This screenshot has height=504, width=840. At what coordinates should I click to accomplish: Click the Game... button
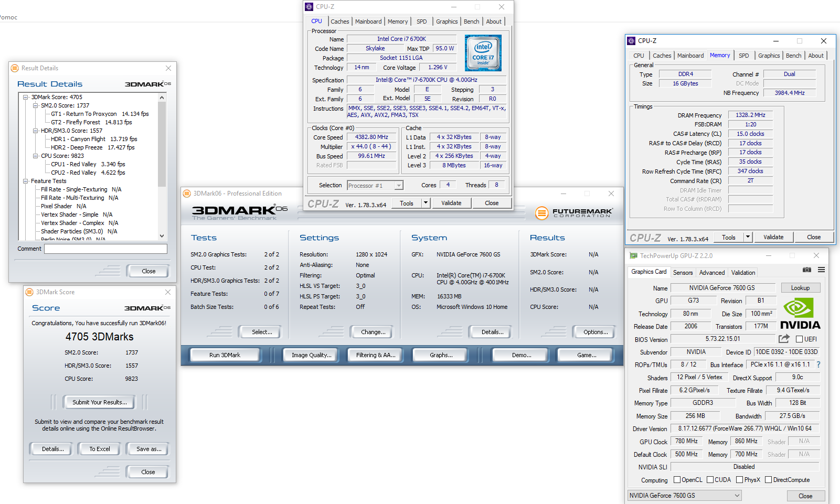coord(587,355)
